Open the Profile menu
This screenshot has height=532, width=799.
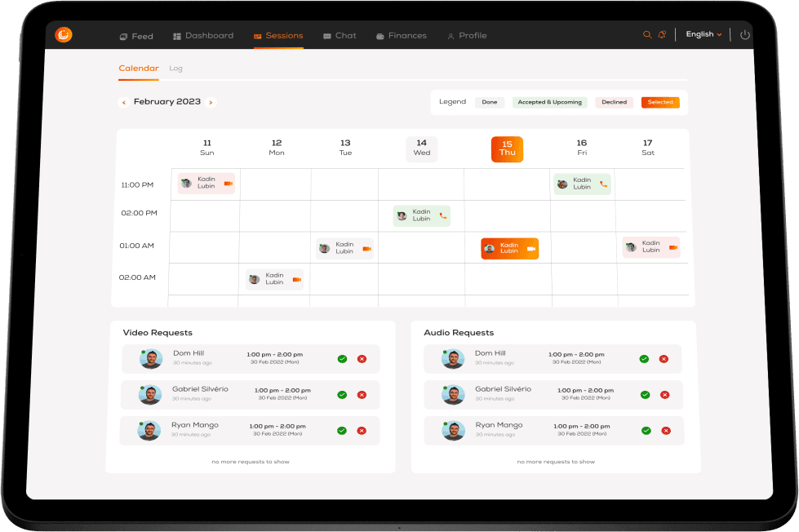pos(468,36)
